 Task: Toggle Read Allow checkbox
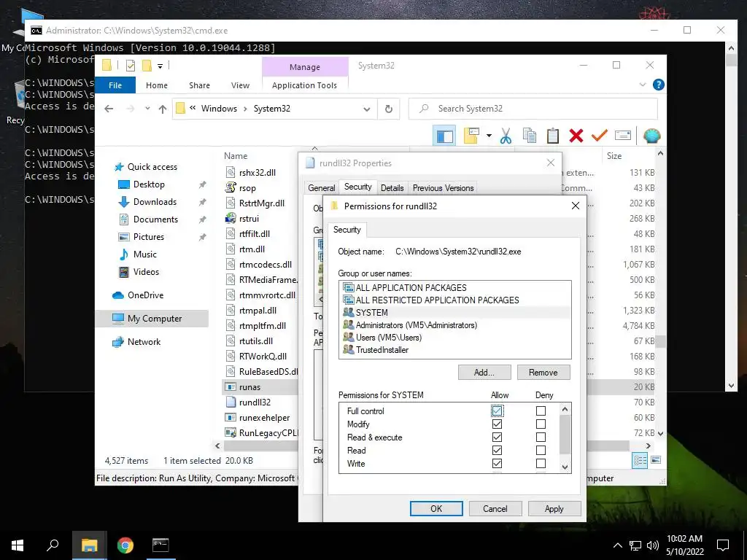pos(497,450)
